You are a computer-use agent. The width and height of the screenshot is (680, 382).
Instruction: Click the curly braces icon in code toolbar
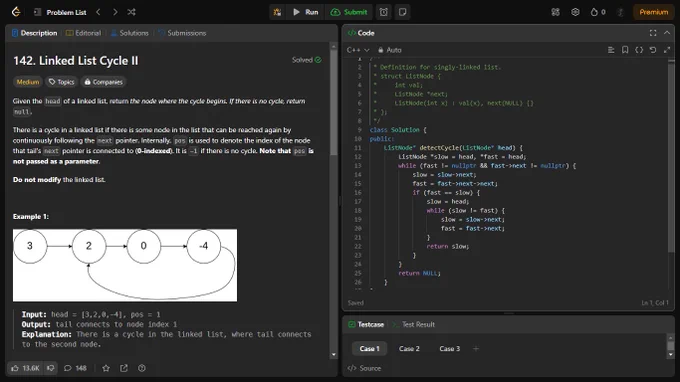coord(639,50)
